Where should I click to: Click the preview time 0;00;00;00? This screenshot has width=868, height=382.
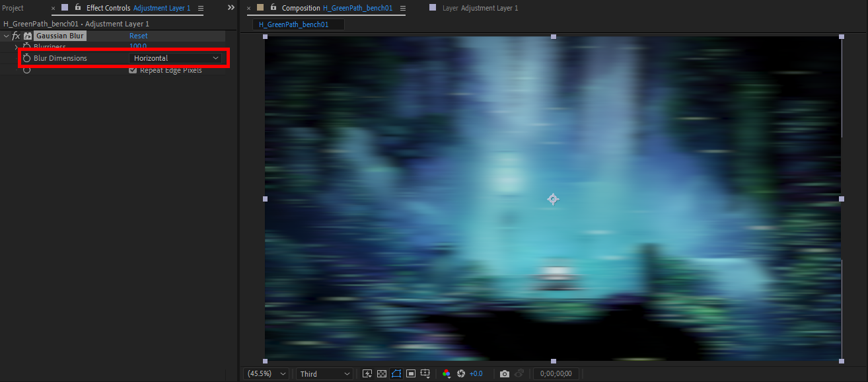556,373
